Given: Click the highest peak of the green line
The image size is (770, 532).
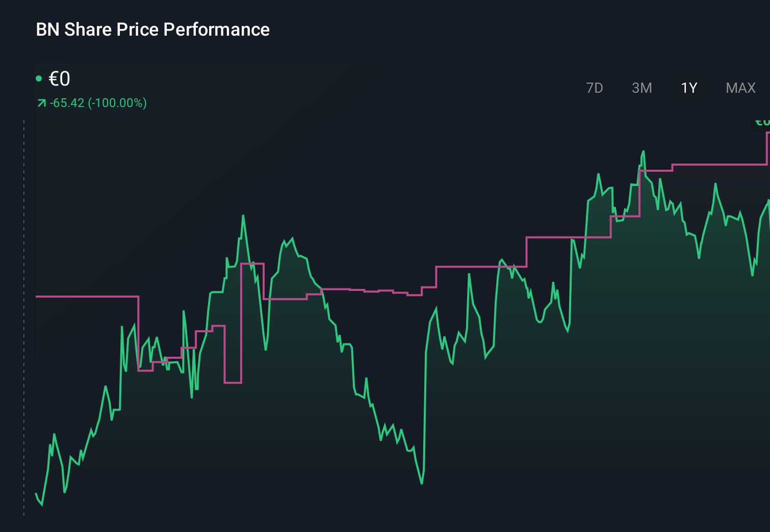Looking at the screenshot, I should [x=643, y=151].
